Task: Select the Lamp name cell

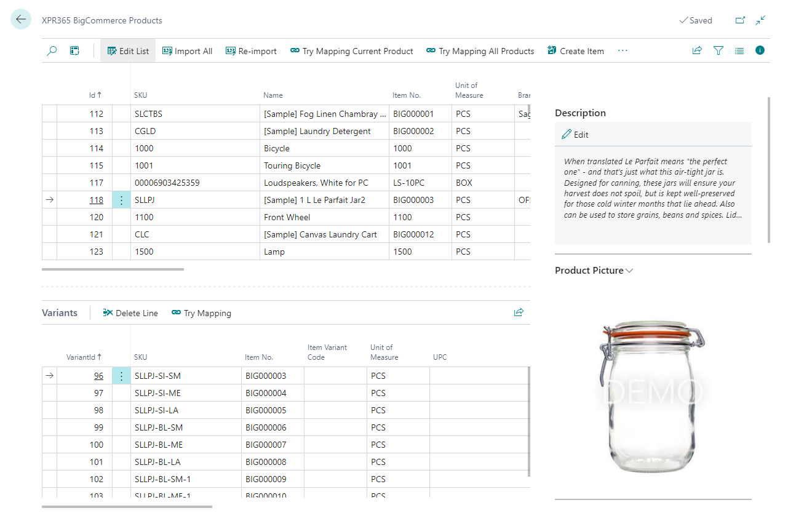Action: tap(325, 252)
